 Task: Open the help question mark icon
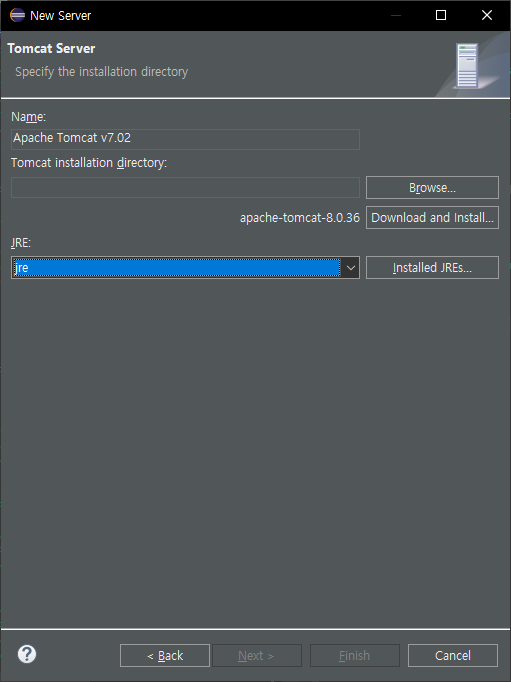coord(27,655)
